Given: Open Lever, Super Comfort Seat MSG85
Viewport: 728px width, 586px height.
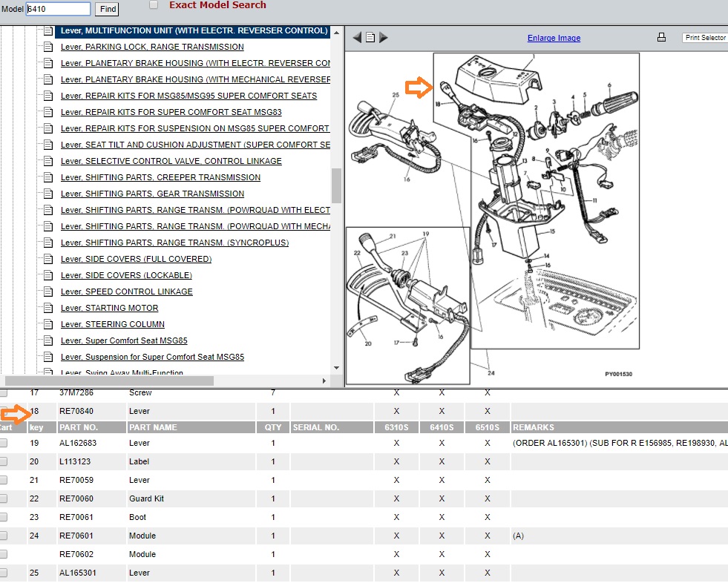Looking at the screenshot, I should (x=124, y=341).
